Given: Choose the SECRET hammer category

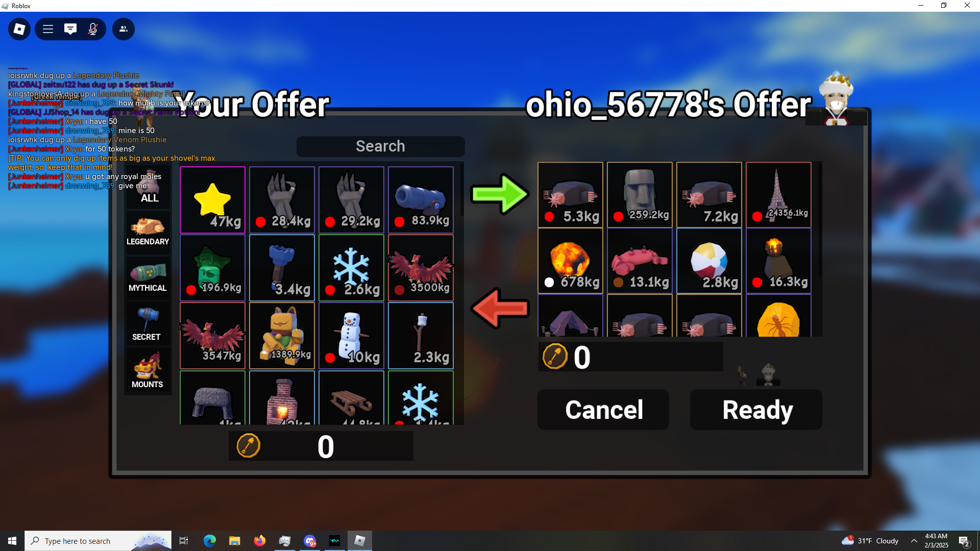Looking at the screenshot, I should pyautogui.click(x=148, y=323).
